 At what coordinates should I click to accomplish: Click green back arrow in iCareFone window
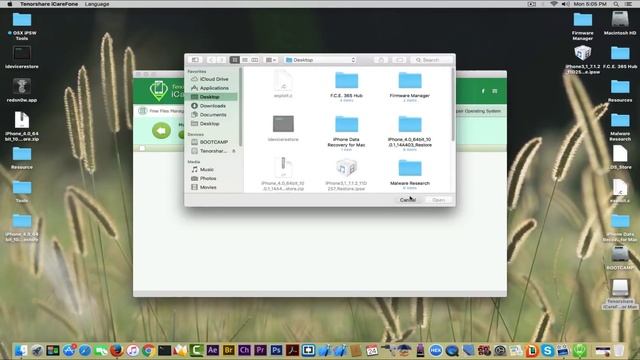tap(162, 131)
